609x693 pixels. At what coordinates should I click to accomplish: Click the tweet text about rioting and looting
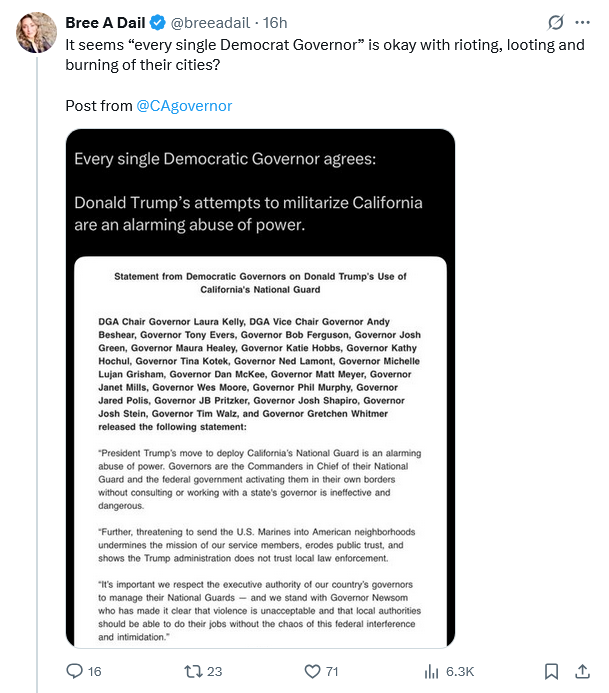pos(300,54)
